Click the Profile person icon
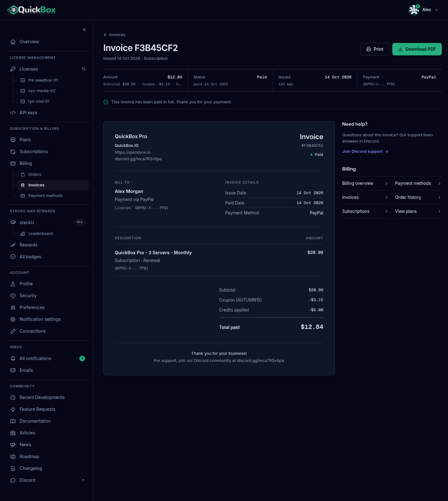The height and width of the screenshot is (501, 448). [13, 284]
